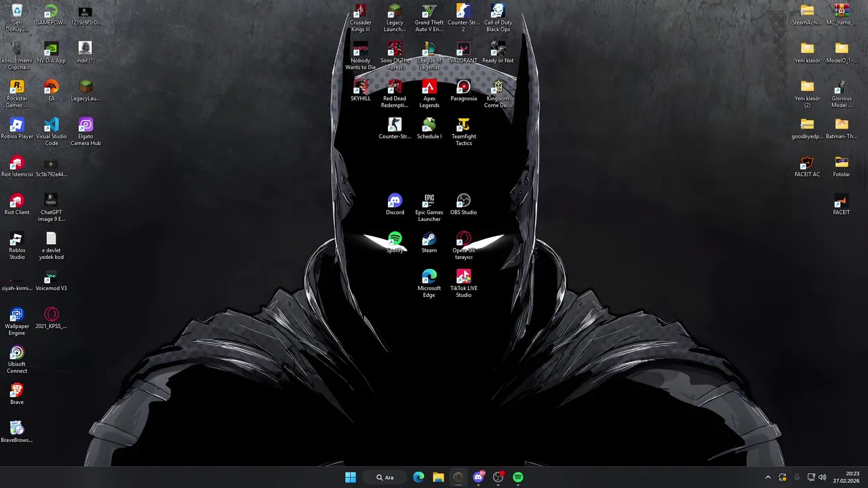
Task: Switch to Discord in taskbar
Action: click(x=478, y=477)
